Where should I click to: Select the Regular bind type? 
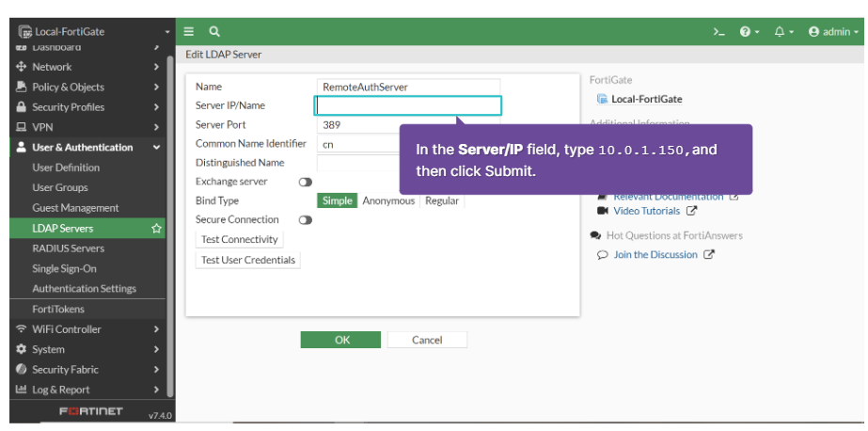click(x=442, y=201)
